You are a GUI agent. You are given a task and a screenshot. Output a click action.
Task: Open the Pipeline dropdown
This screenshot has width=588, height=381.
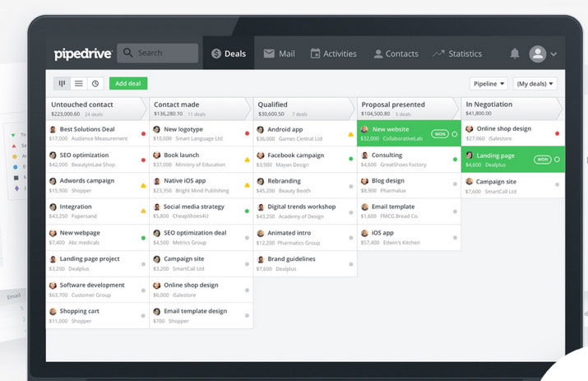[x=488, y=83]
